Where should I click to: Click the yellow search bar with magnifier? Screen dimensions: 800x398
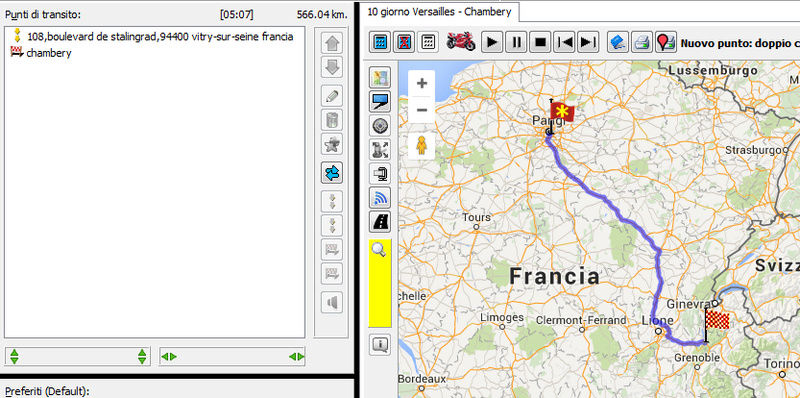pyautogui.click(x=380, y=283)
